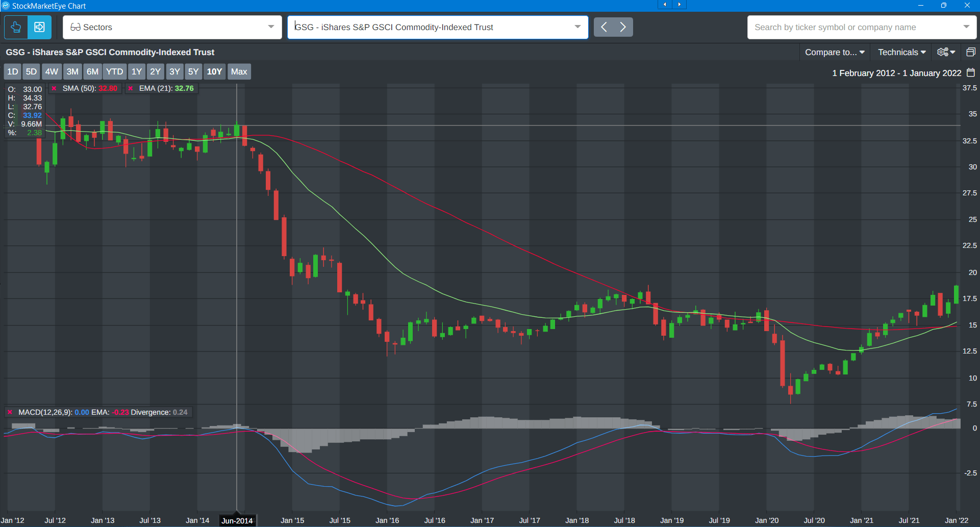Select the 5D time range

pyautogui.click(x=31, y=71)
